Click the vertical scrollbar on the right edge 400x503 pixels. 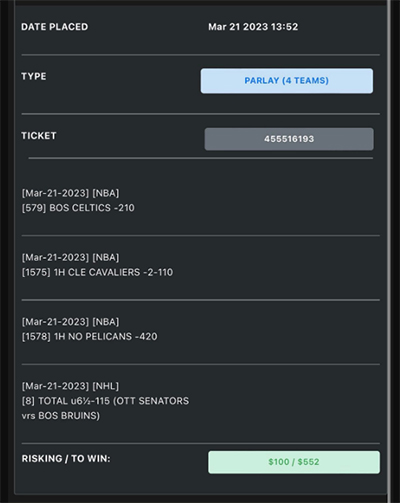389,247
